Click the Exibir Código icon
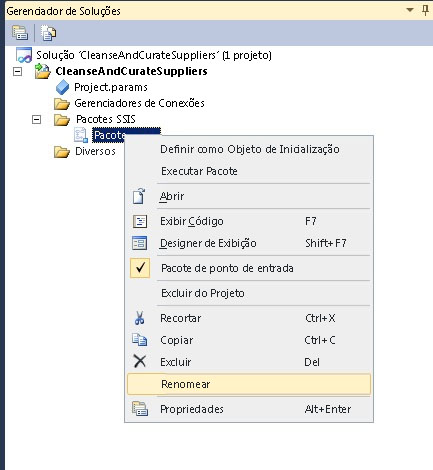The image size is (433, 470). click(140, 221)
